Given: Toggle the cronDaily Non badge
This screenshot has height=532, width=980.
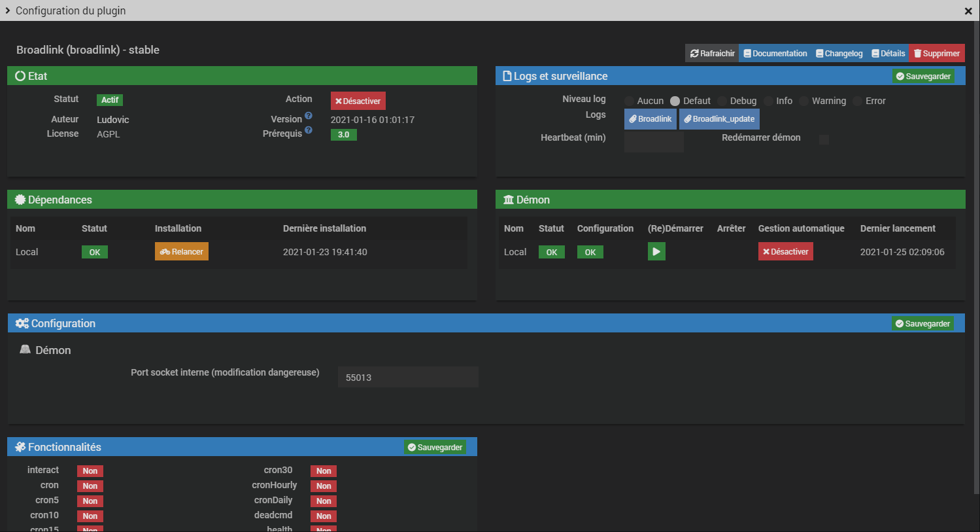Looking at the screenshot, I should tap(324, 501).
